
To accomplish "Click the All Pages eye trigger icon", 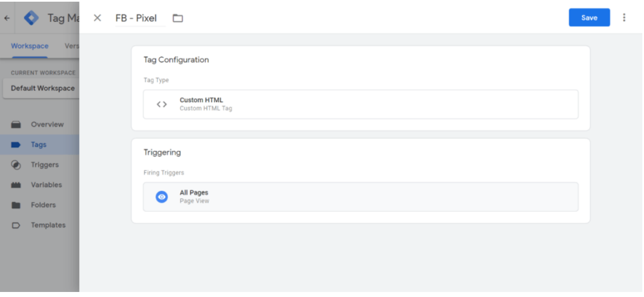I will pos(162,197).
